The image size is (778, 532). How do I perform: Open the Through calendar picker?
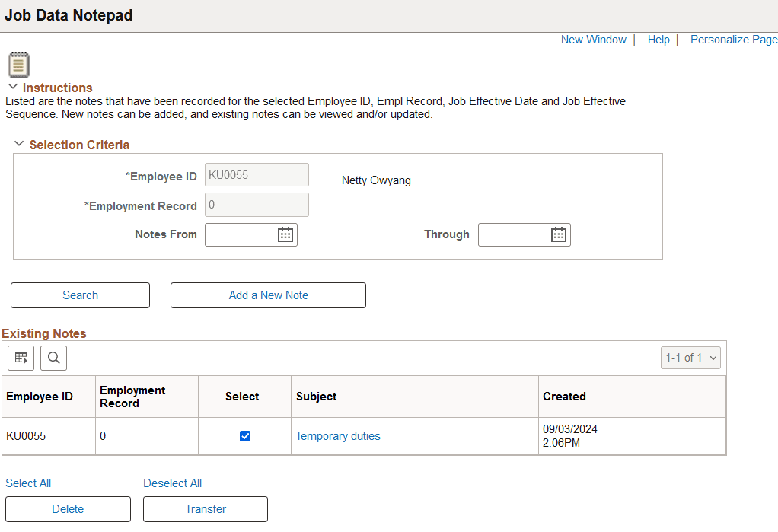(559, 234)
